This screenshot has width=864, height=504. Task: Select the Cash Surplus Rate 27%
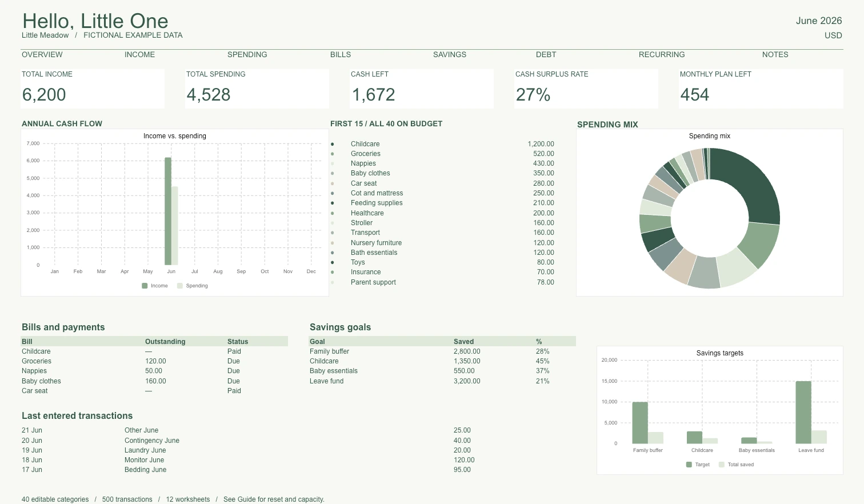[x=533, y=95]
